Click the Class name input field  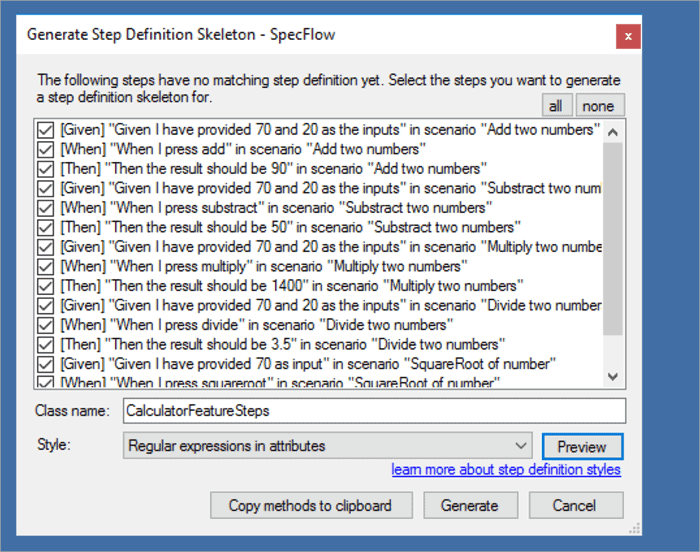375,411
